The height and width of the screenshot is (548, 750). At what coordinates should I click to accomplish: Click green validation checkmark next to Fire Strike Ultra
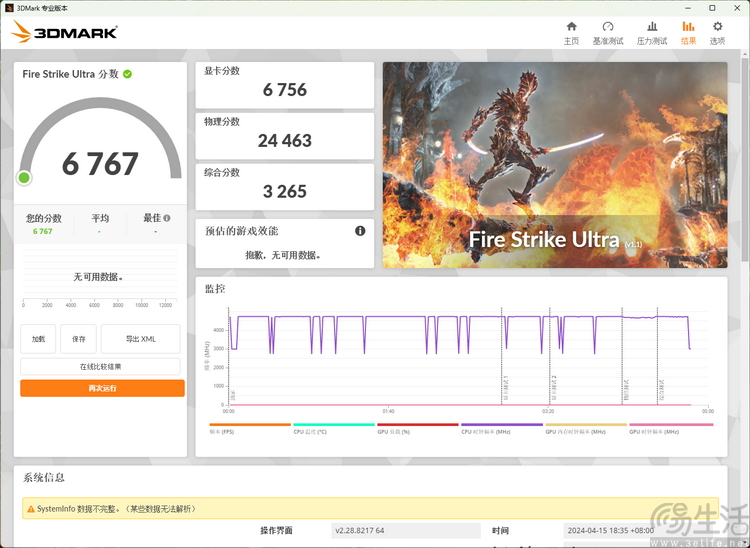tap(127, 74)
